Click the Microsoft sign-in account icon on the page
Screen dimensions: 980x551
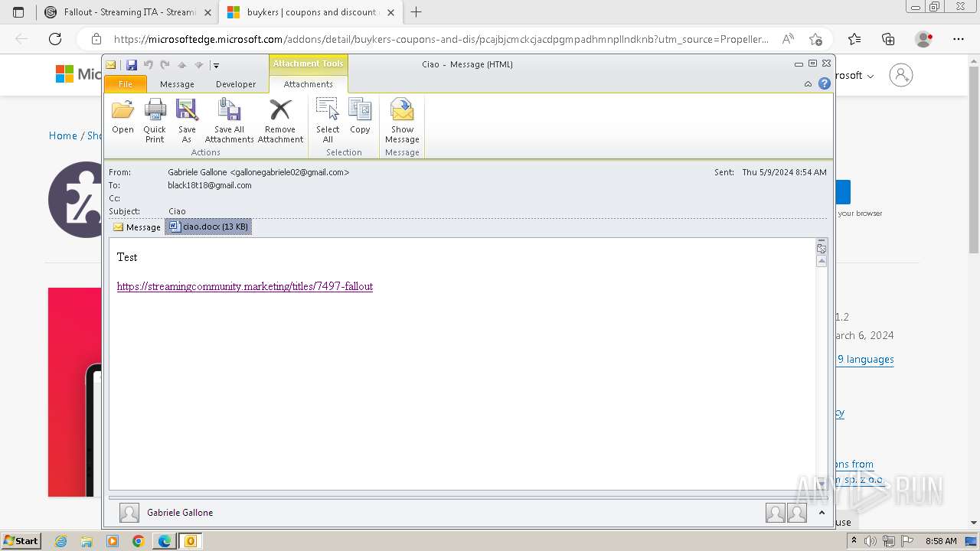click(x=901, y=75)
